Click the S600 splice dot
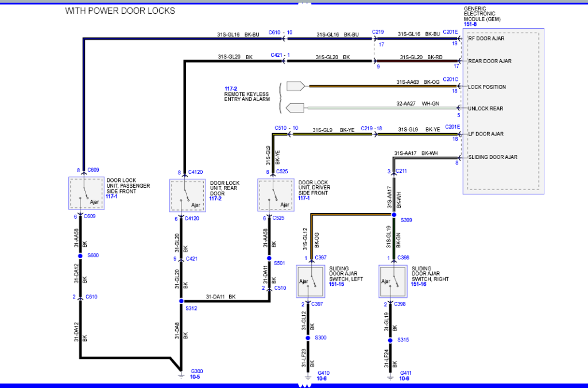Screen dimensions: 588x388 point(80,255)
